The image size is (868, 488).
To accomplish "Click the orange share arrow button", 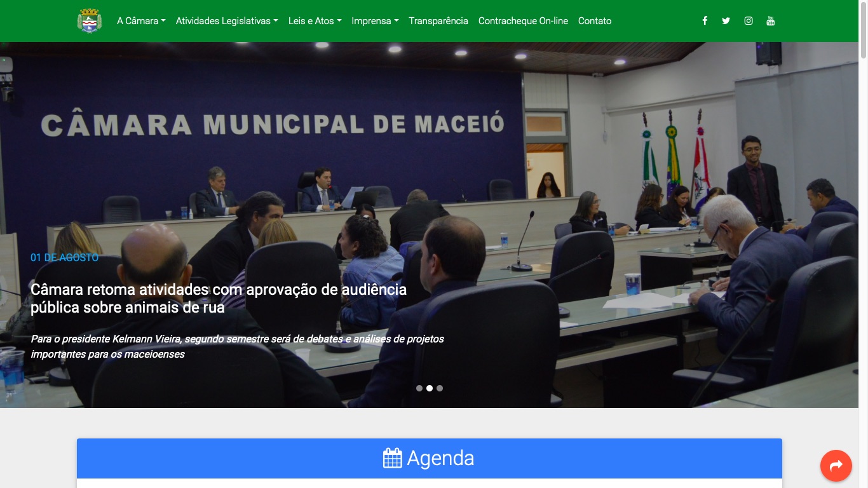I will click(836, 466).
